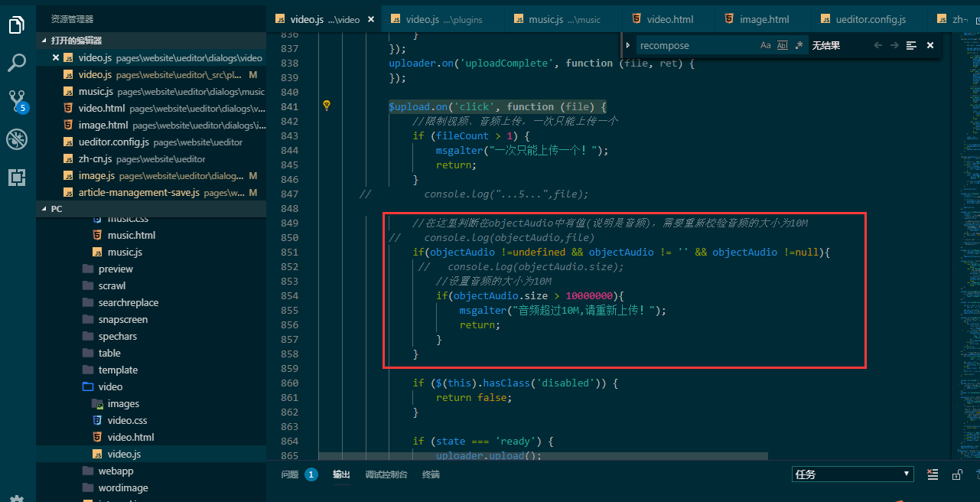Open the 输出 output panel tab

coord(341,474)
